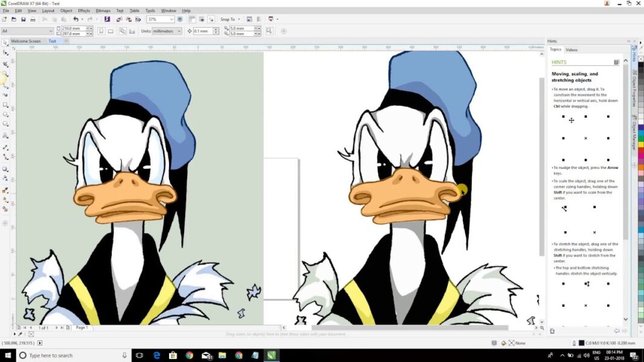Click the Print icon in toolbar
The image size is (644, 362).
coord(33,19)
